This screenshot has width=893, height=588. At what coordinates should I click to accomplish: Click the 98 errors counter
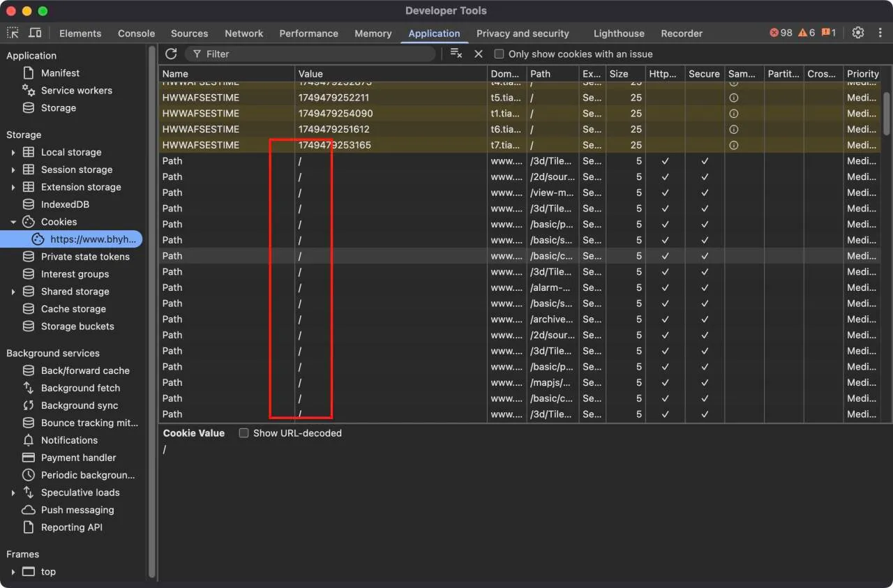coord(781,33)
